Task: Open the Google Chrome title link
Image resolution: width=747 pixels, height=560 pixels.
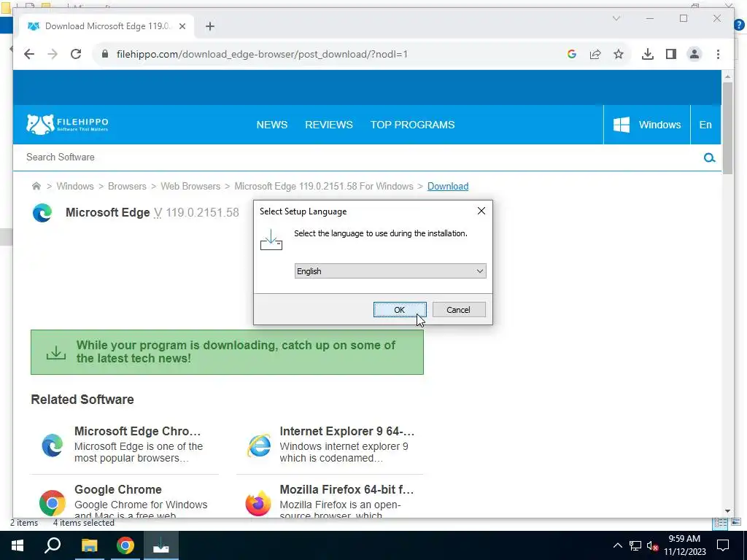Action: pyautogui.click(x=118, y=489)
